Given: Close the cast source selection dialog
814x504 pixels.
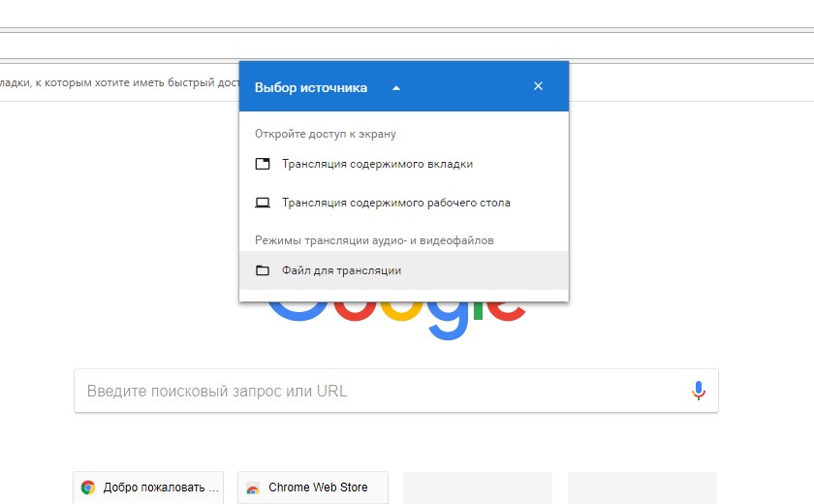Looking at the screenshot, I should 538,86.
